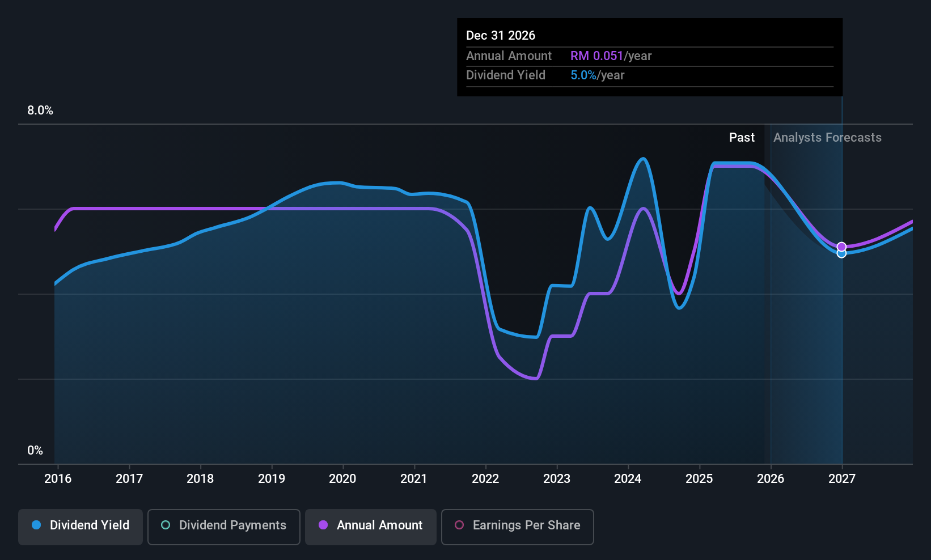The height and width of the screenshot is (560, 931).
Task: Click the 2016 x-axis label
Action: click(58, 479)
